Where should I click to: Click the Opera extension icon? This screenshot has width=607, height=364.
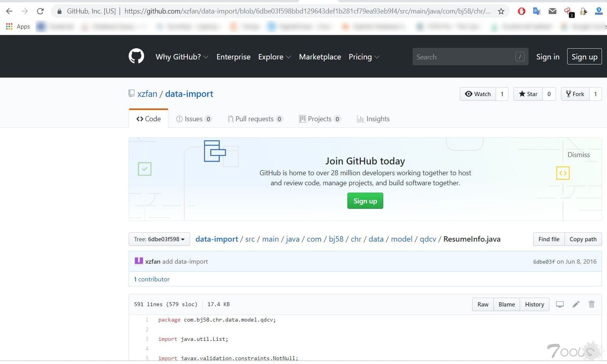pyautogui.click(x=521, y=11)
